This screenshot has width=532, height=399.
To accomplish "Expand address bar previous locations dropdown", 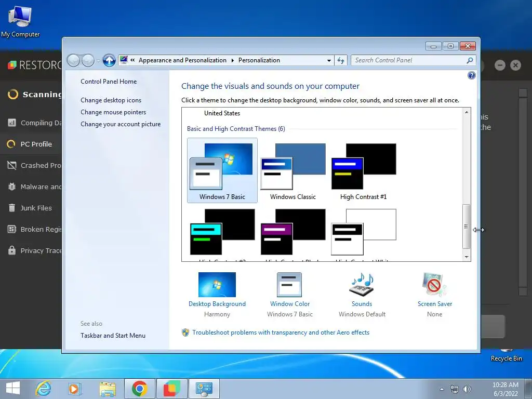I will click(329, 60).
